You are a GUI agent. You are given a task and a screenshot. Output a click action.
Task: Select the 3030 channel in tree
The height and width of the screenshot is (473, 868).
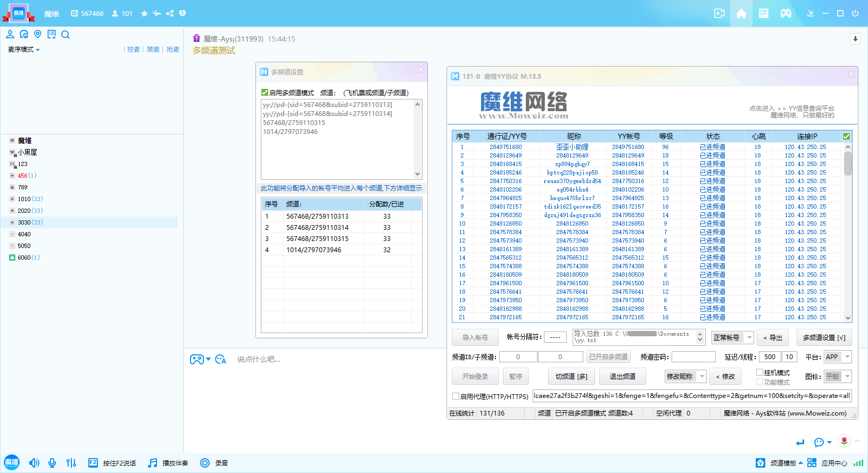[89, 222]
